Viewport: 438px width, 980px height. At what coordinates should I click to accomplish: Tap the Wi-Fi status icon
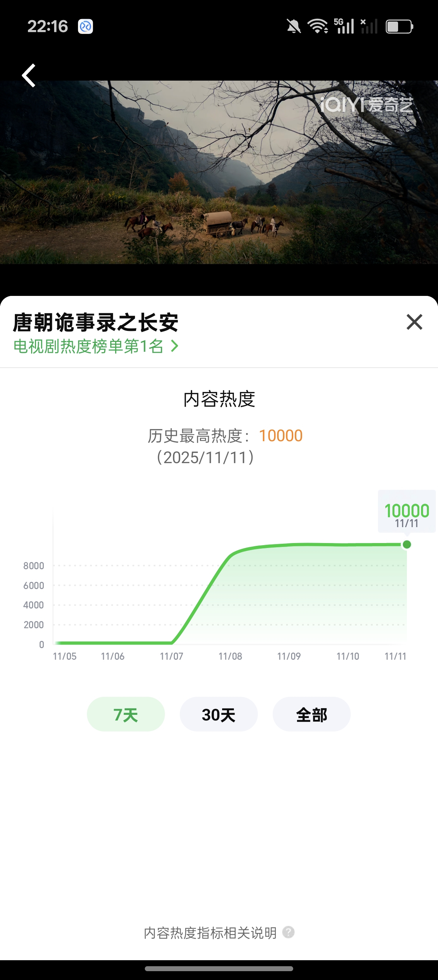318,26
